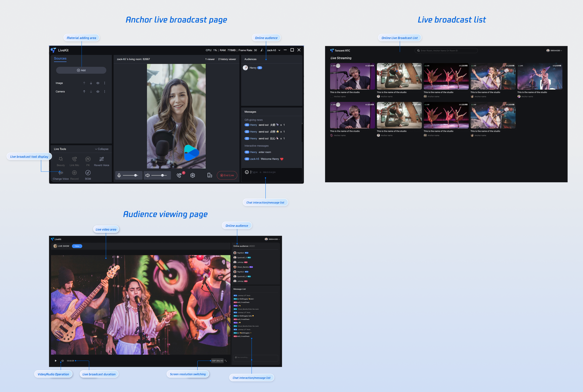Open the Beauty live tool
Image resolution: width=583 pixels, height=392 pixels.
click(61, 159)
